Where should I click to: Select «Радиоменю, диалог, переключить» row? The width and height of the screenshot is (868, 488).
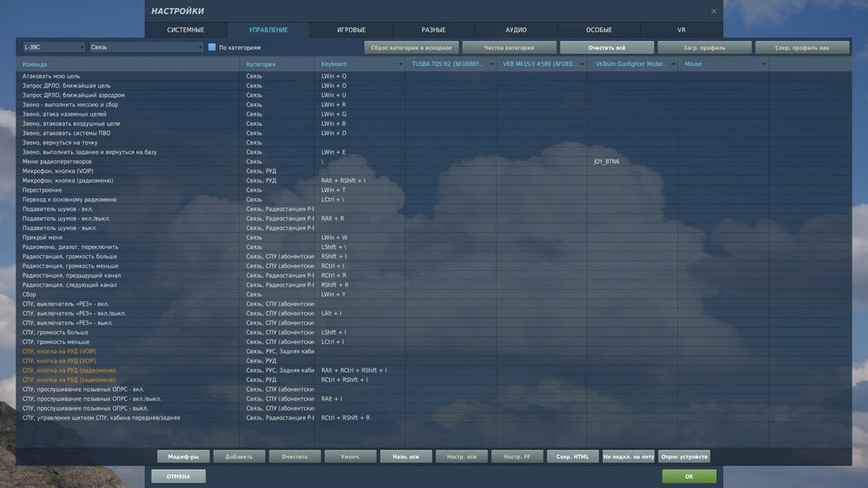point(434,247)
